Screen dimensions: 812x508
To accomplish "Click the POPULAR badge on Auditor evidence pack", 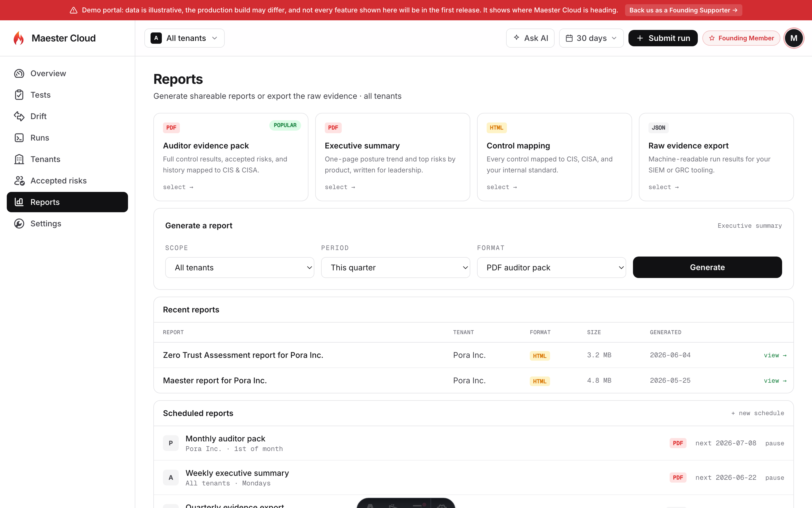I will [x=285, y=125].
